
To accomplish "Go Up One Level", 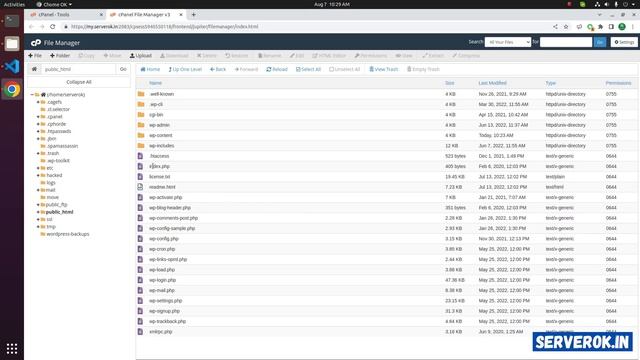I will 185,69.
